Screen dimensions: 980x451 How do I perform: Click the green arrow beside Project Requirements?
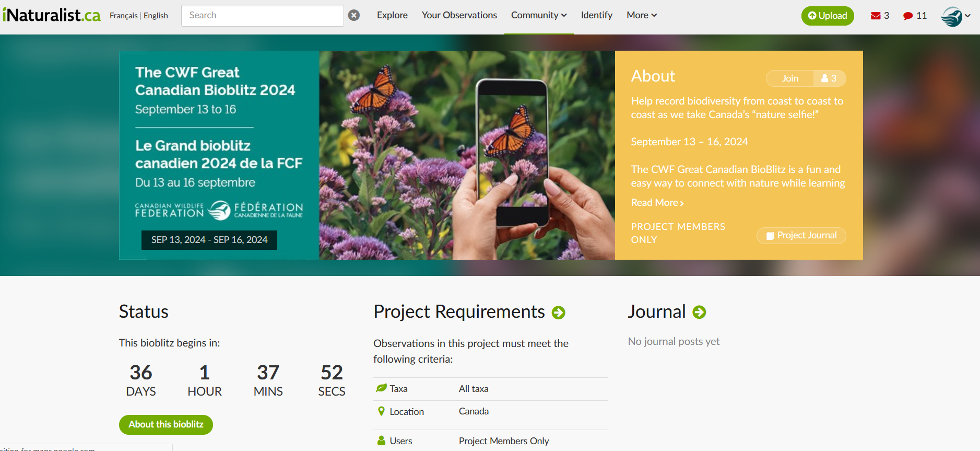point(559,313)
